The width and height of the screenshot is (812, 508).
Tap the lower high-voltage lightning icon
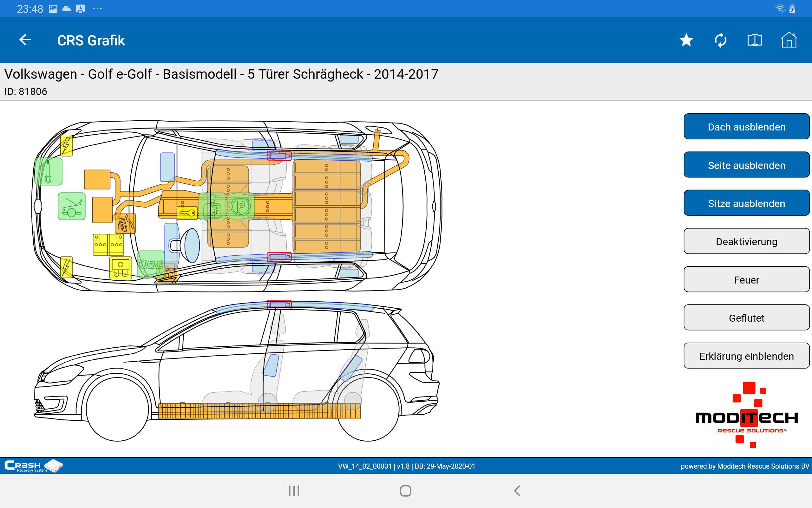click(x=66, y=267)
